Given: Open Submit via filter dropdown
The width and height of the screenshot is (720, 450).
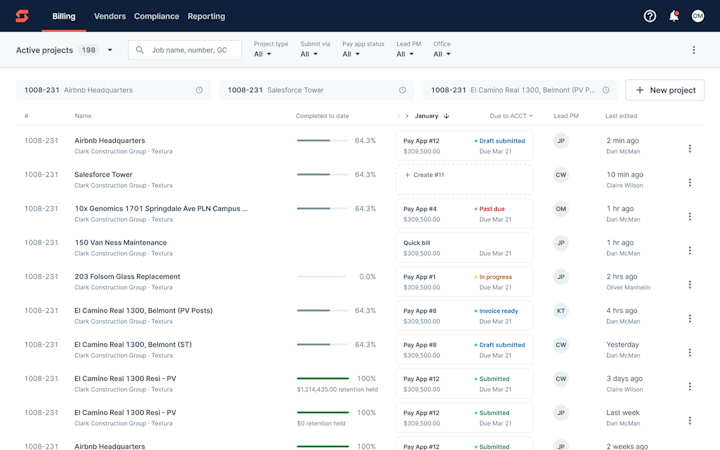Looking at the screenshot, I should pos(309,54).
